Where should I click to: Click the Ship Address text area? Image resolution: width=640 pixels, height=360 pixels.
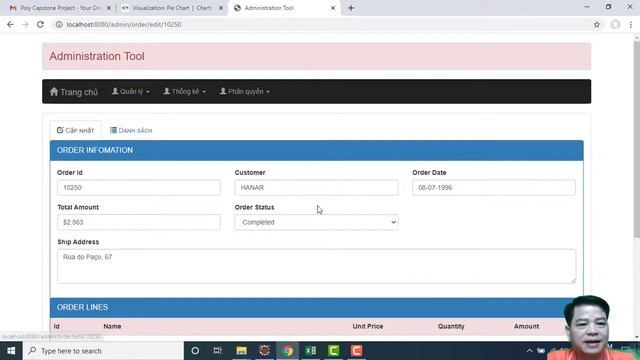[316, 266]
